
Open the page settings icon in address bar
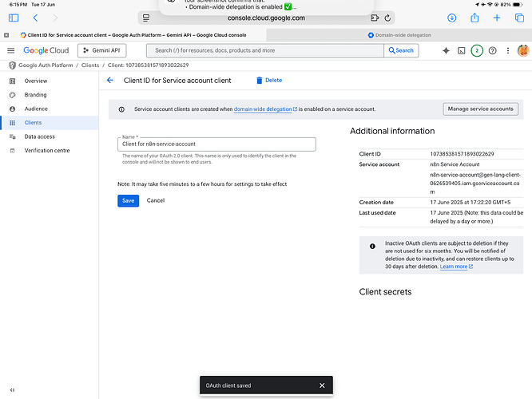[x=146, y=18]
